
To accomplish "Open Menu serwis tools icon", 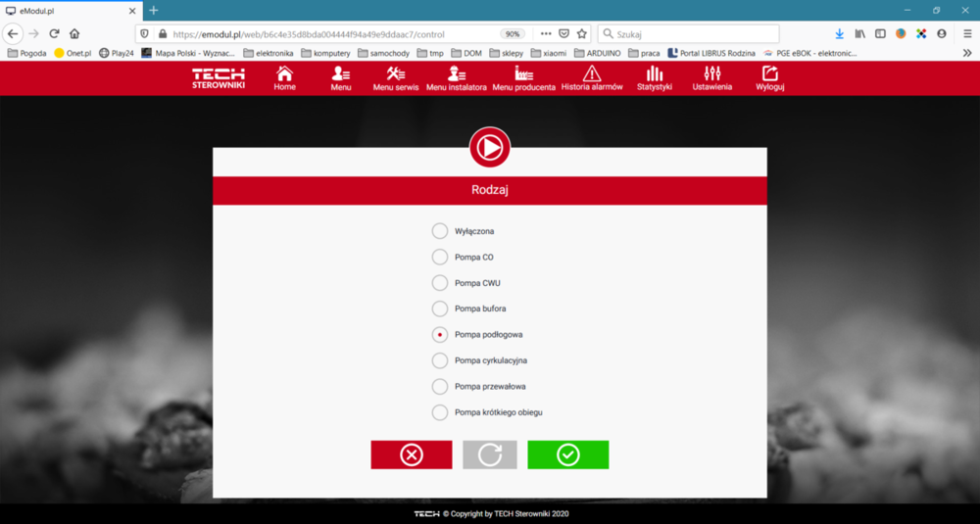I will pos(396,74).
